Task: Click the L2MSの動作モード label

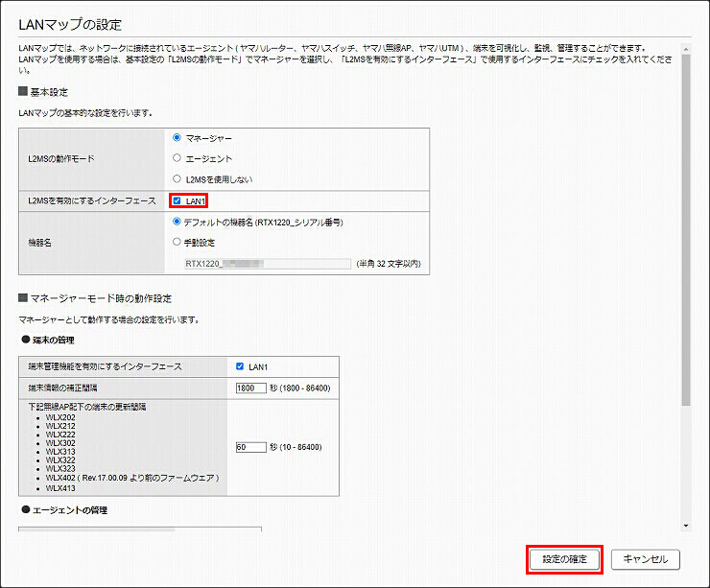Action: point(61,158)
